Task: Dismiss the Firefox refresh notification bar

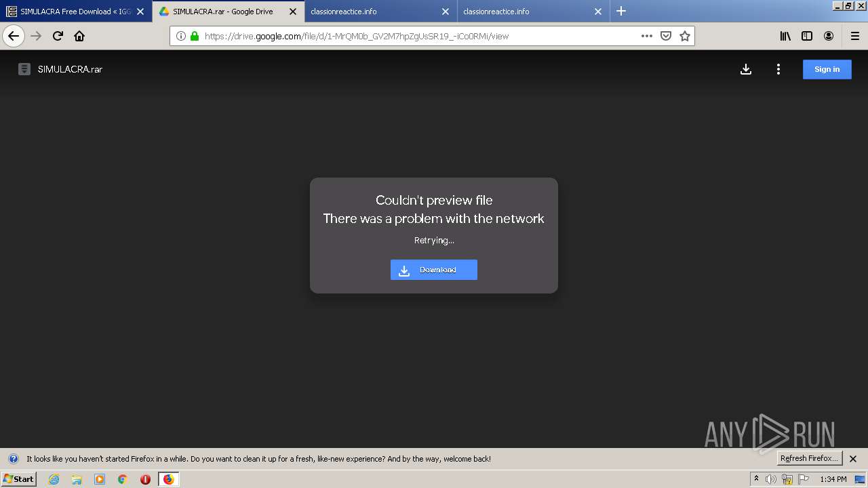Action: point(853,459)
